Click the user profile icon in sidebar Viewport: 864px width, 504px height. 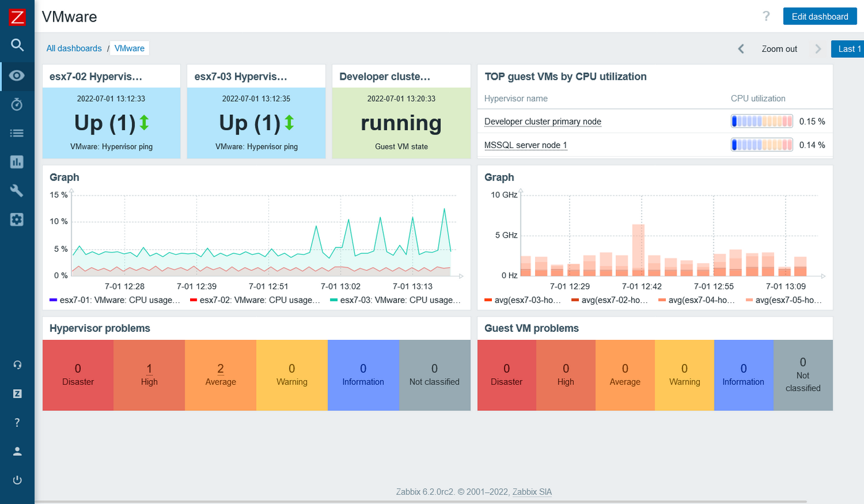[x=17, y=451]
